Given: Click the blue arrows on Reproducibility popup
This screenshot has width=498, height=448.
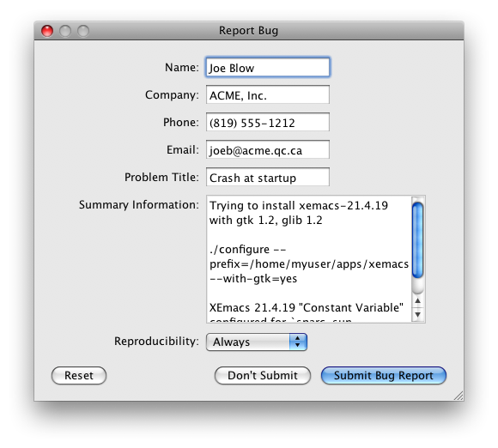Looking at the screenshot, I should 298,342.
